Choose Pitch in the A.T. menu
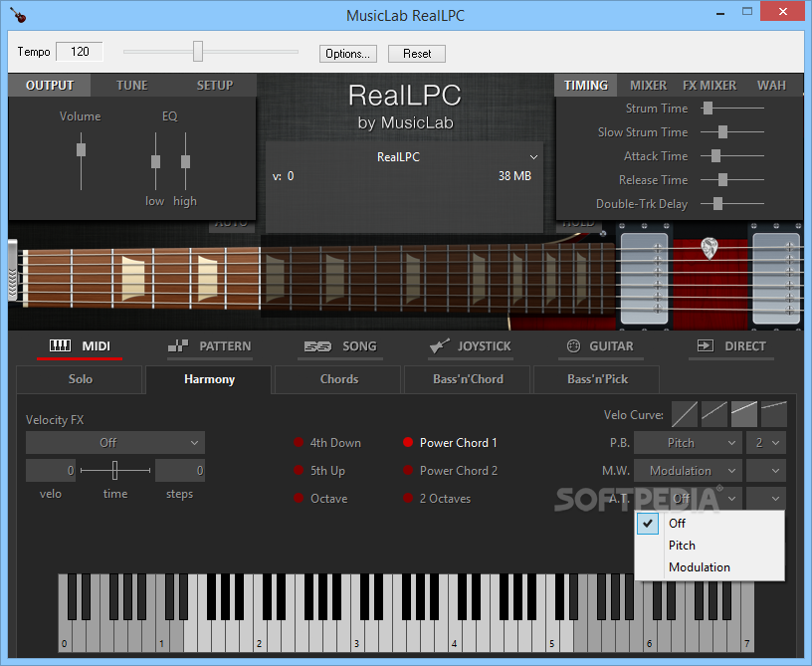 710,546
